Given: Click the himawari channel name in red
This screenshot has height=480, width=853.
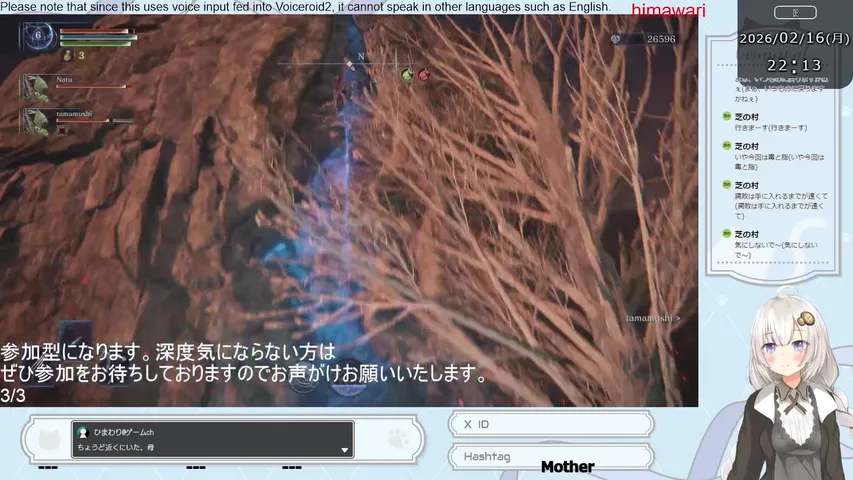Looking at the screenshot, I should [x=668, y=10].
